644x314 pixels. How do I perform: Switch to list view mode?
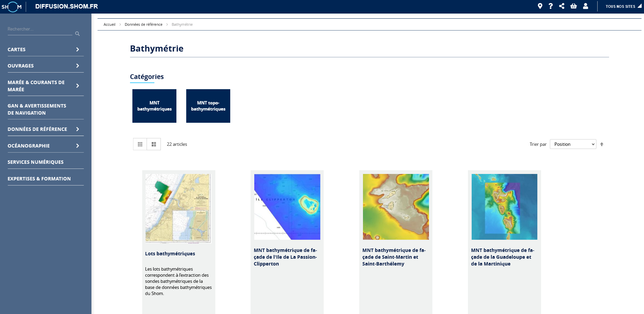(x=154, y=144)
